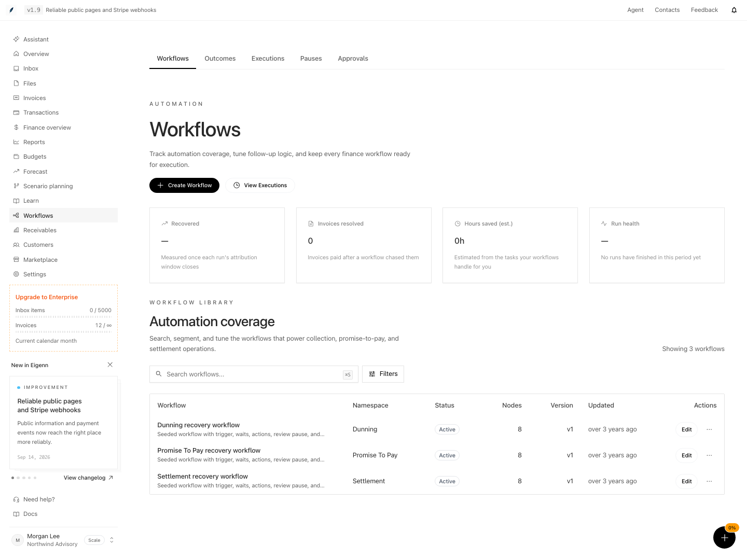
Task: Expand the Morgan Lee account switcher
Action: coord(112,540)
